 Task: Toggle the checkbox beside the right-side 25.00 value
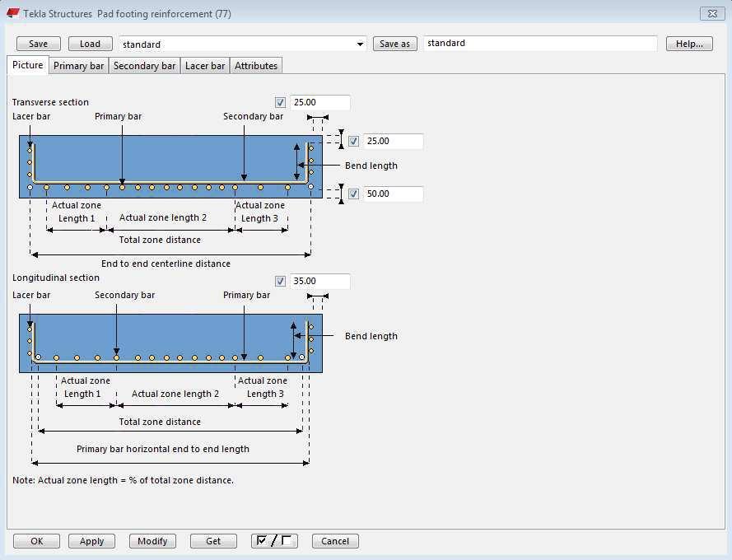[x=354, y=141]
